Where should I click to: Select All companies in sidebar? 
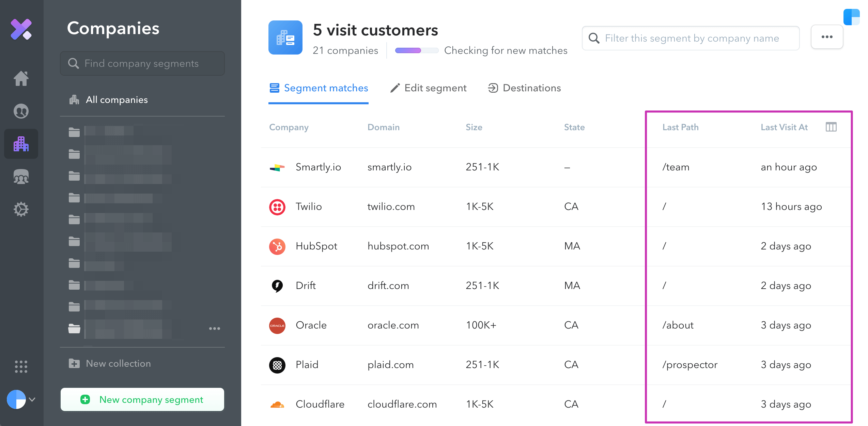pyautogui.click(x=109, y=100)
